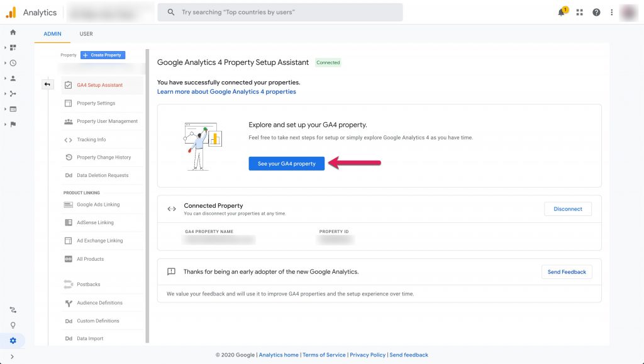Open the Realtime clock icon
644x364 pixels.
coord(13,63)
